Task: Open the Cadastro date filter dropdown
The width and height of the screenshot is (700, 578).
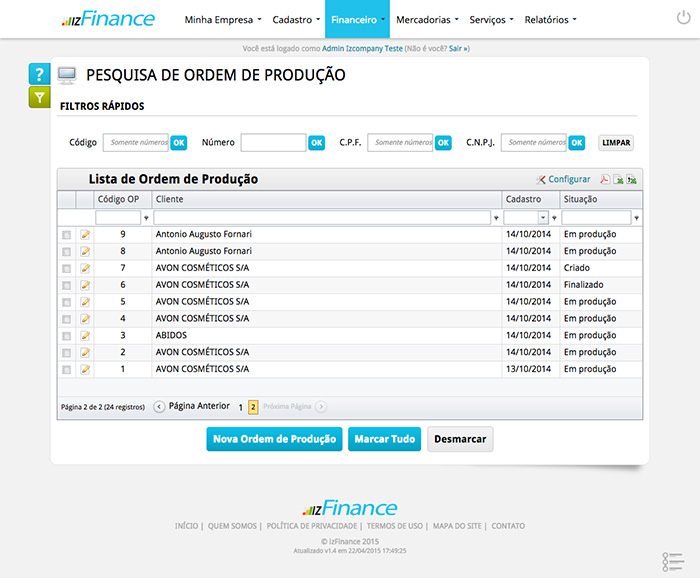Action: pos(544,217)
